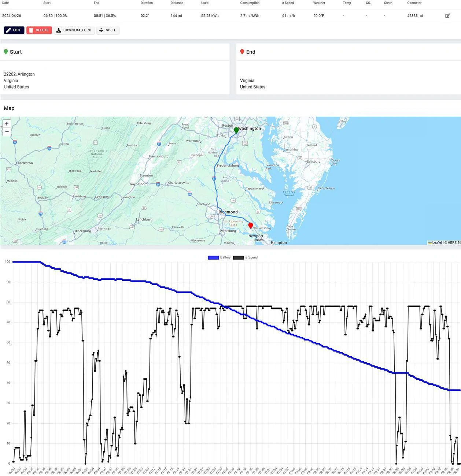The image size is (461, 476).
Task: Click the Richmond label on map
Action: tap(228, 212)
